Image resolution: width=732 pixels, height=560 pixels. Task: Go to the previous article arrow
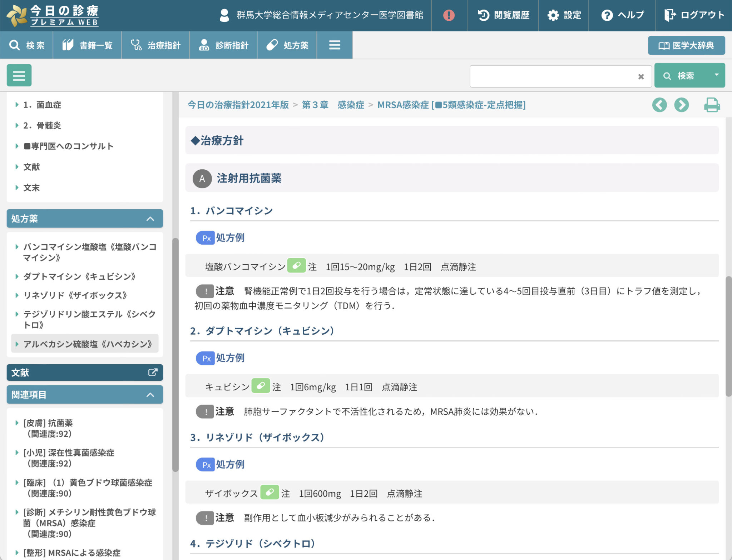coord(659,105)
